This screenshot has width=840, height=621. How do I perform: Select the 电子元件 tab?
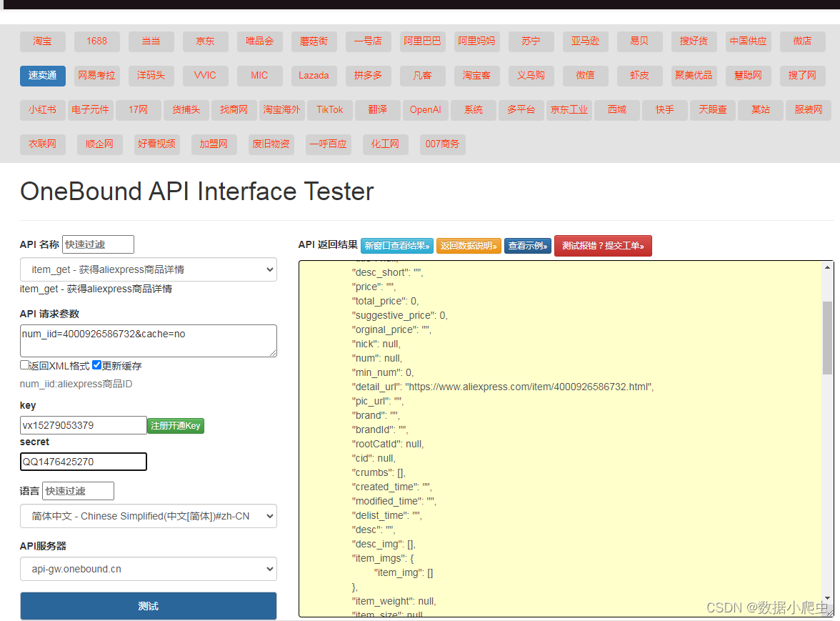(90, 110)
